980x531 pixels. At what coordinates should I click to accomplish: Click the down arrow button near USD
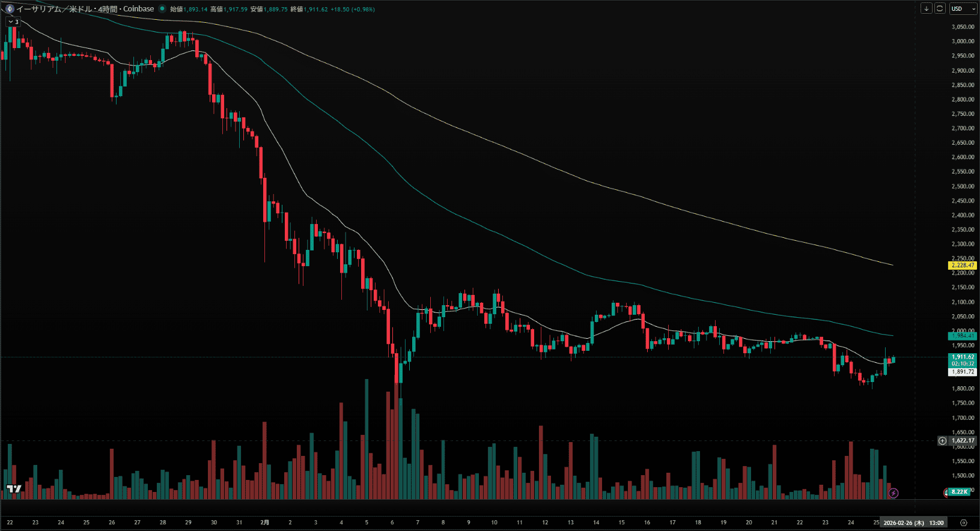pos(927,8)
